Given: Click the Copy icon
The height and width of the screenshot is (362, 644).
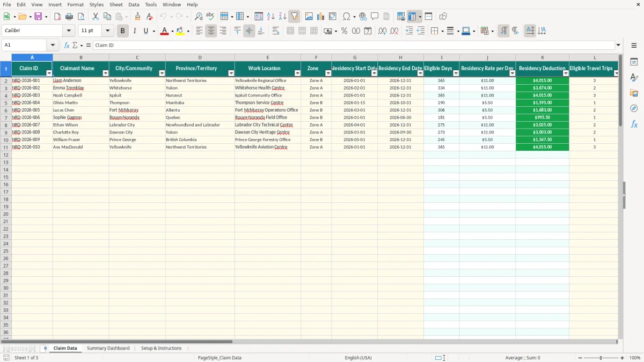Looking at the screenshot, I should click(x=107, y=17).
